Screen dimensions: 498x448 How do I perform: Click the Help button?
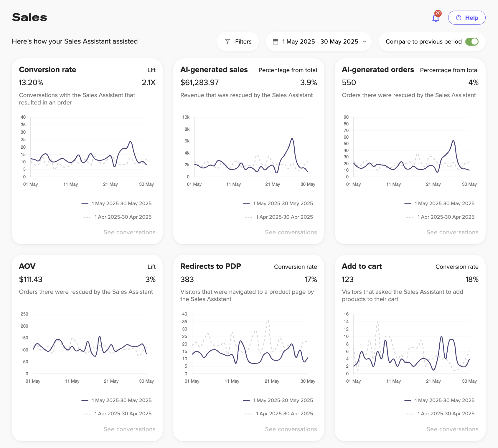(x=466, y=18)
